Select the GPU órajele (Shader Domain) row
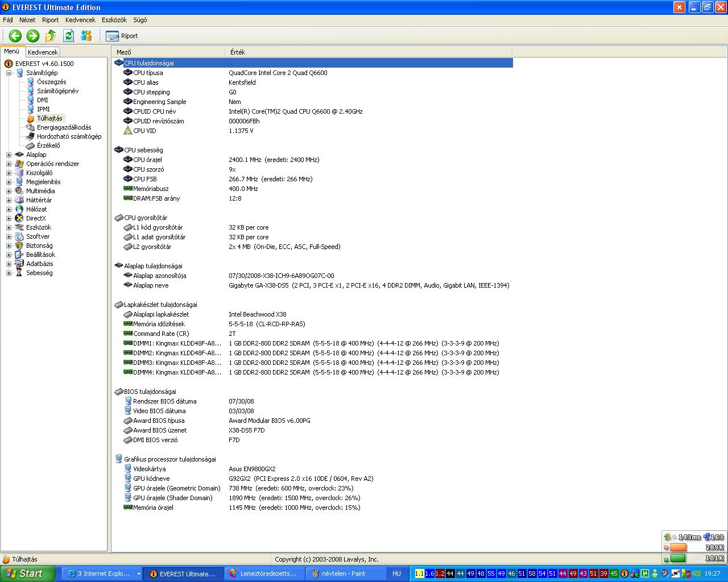Image resolution: width=728 pixels, height=582 pixels. 313,498
